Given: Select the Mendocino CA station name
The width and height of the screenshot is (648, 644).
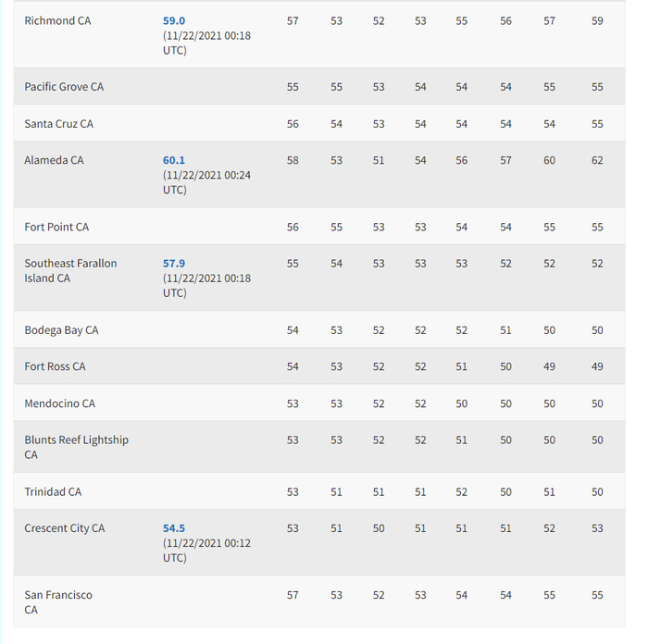Looking at the screenshot, I should coord(59,403).
